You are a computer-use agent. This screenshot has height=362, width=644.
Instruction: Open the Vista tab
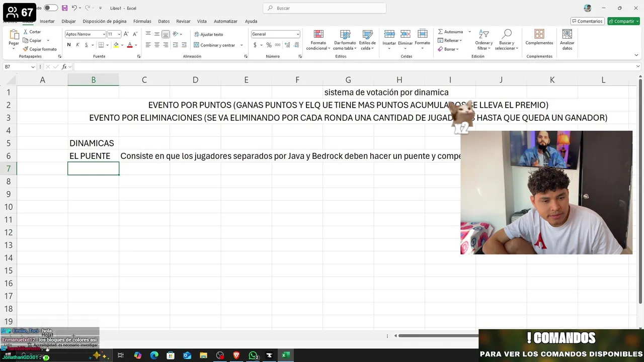click(202, 21)
